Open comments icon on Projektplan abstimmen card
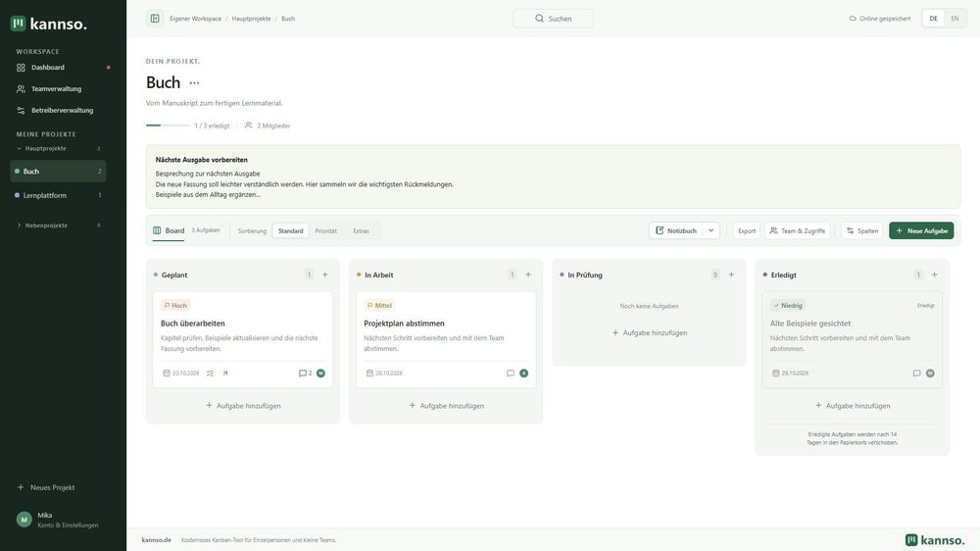The width and height of the screenshot is (980, 551). (511, 374)
